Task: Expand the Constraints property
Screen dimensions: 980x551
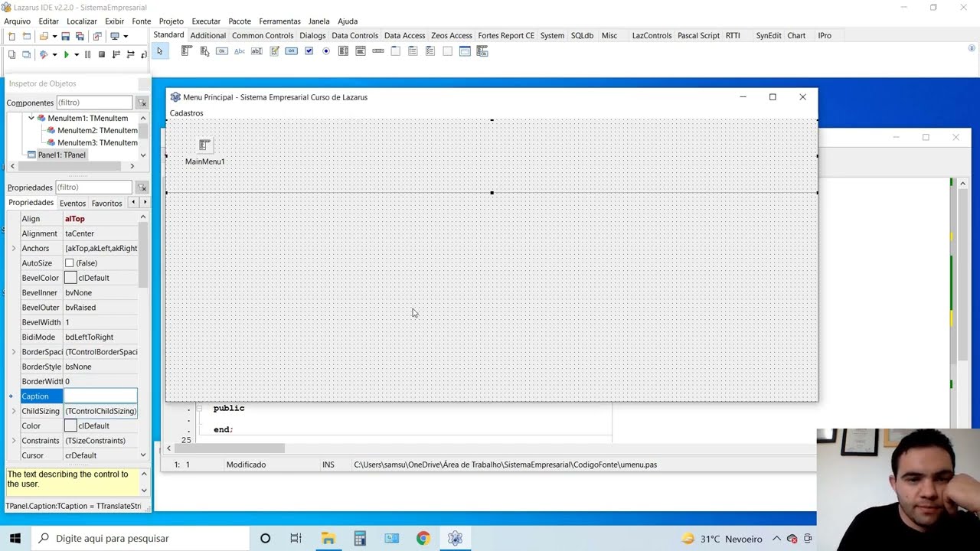Action: (13, 441)
